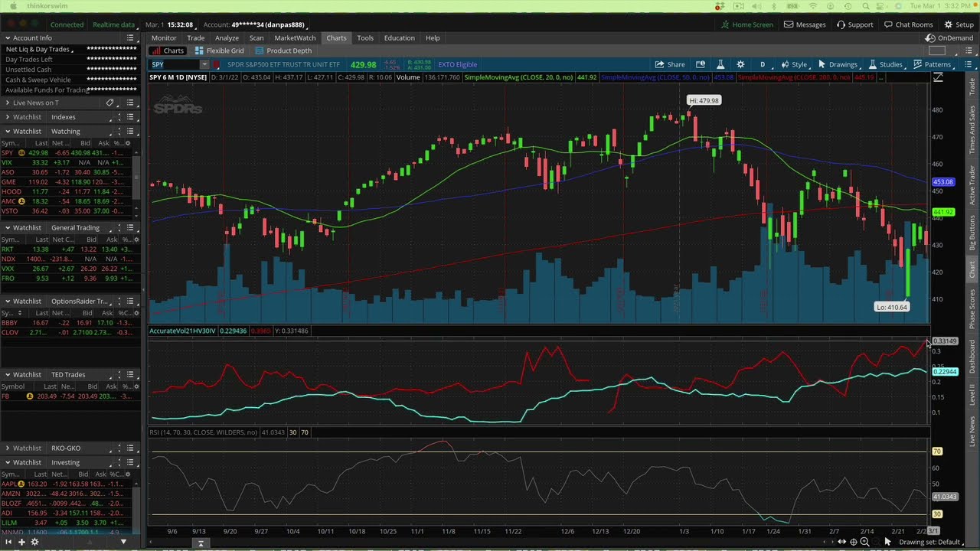Switch to the Trade tab
980x551 pixels.
click(x=196, y=37)
